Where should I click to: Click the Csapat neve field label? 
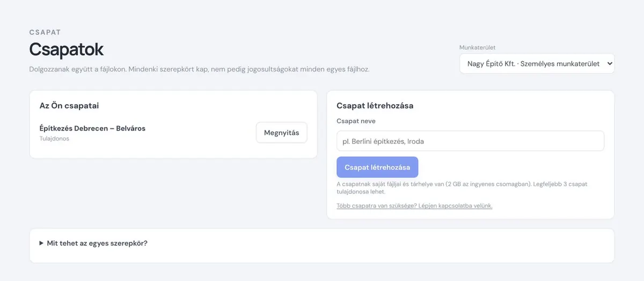[356, 121]
